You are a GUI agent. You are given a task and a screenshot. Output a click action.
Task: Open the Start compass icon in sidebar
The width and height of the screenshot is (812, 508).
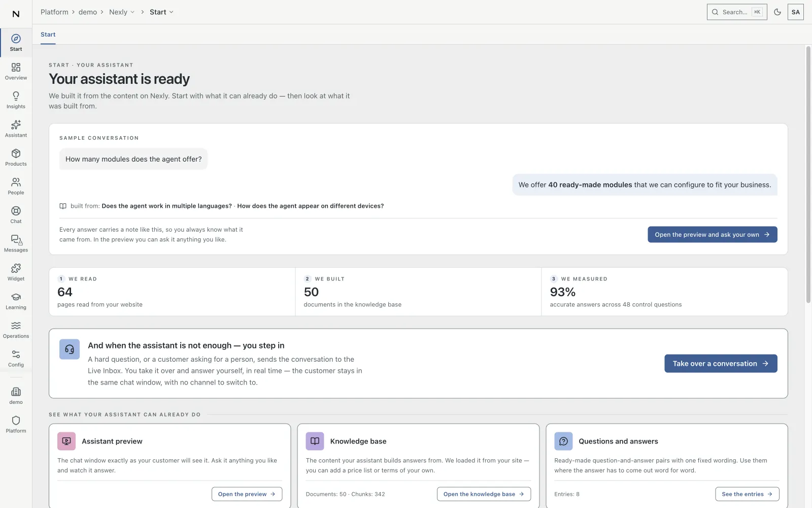(x=16, y=43)
